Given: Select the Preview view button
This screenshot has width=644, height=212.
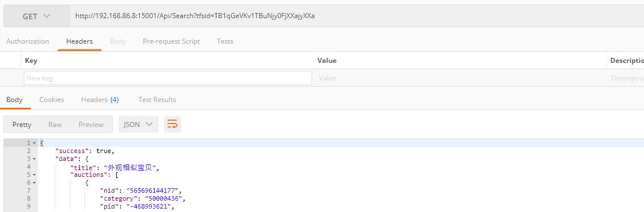Looking at the screenshot, I should tap(91, 125).
